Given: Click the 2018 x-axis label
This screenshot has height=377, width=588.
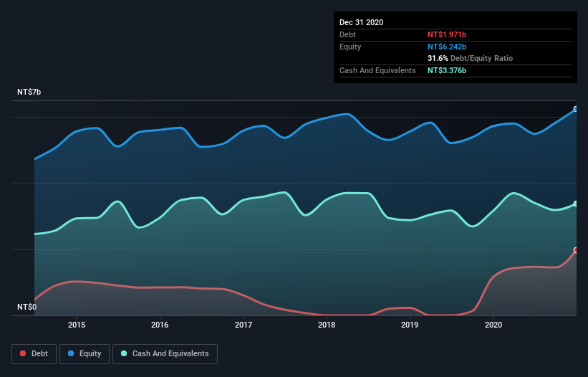Looking at the screenshot, I should [x=327, y=325].
